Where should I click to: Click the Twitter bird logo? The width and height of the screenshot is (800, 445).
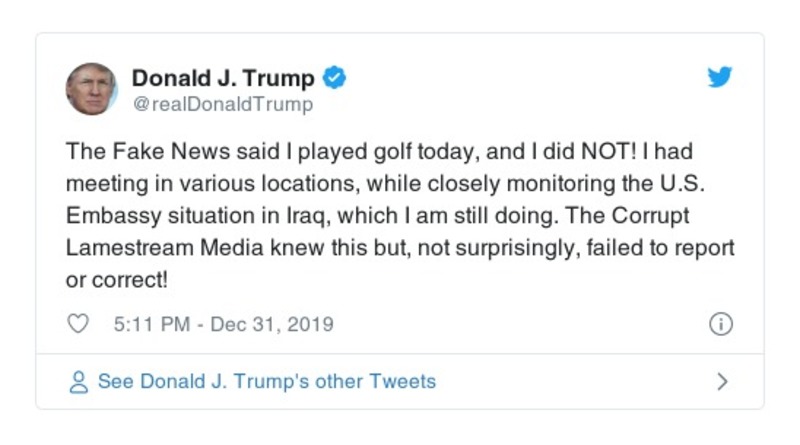tap(720, 77)
